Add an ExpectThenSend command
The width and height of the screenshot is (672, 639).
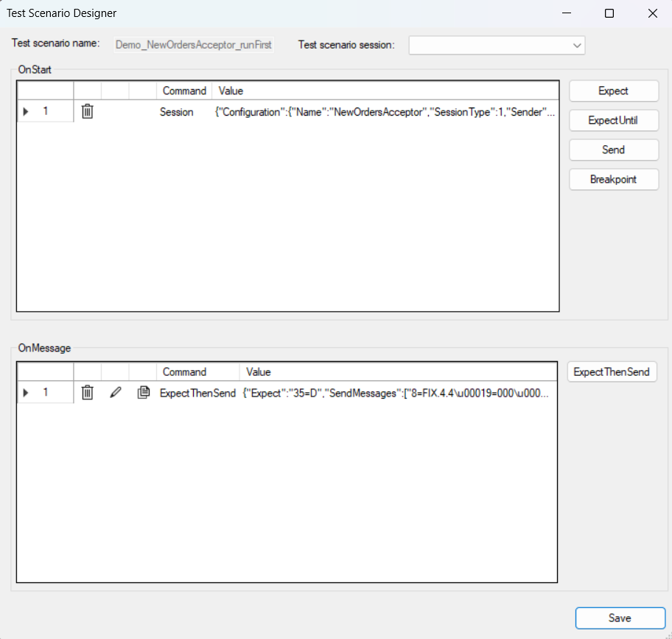[612, 371]
